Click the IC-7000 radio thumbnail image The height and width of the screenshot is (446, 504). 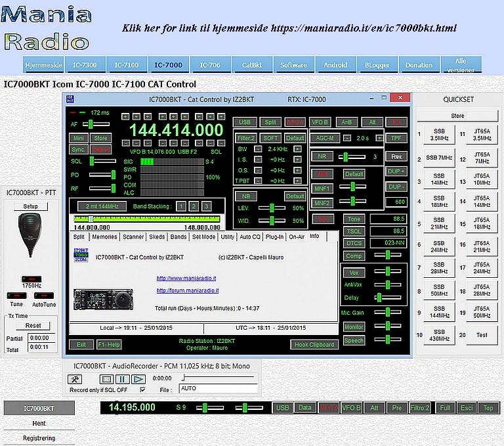pyautogui.click(x=103, y=300)
